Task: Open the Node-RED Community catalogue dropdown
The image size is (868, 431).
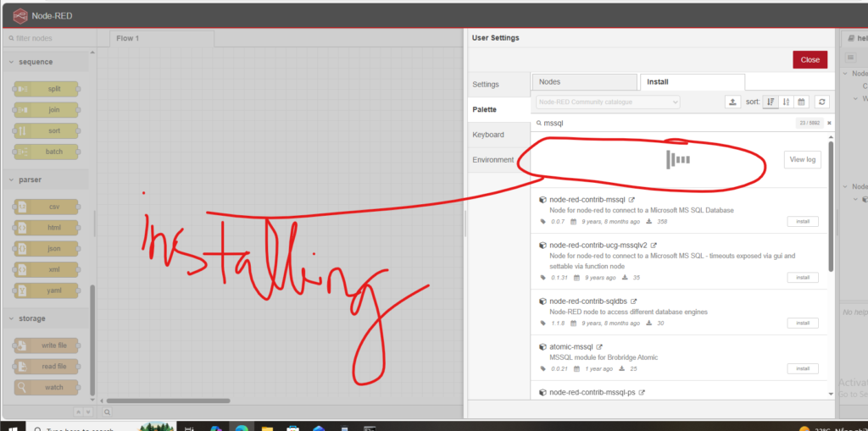Action: pyautogui.click(x=608, y=102)
